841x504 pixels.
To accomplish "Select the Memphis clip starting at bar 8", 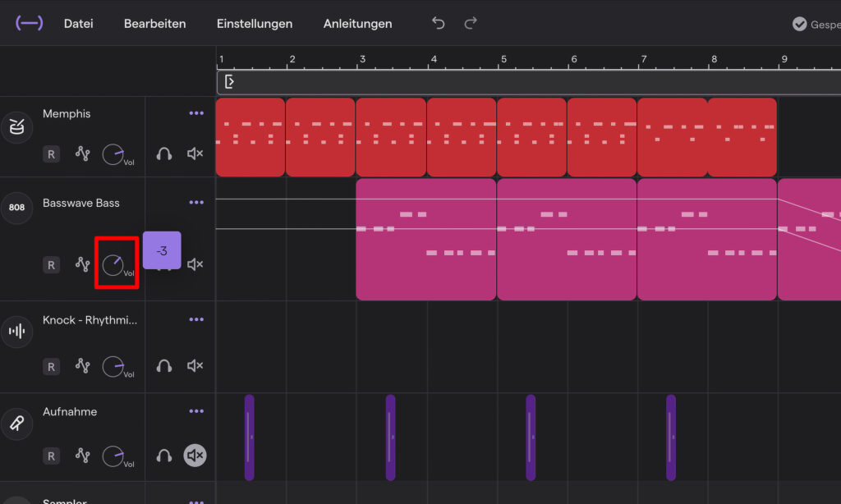I will tap(742, 137).
